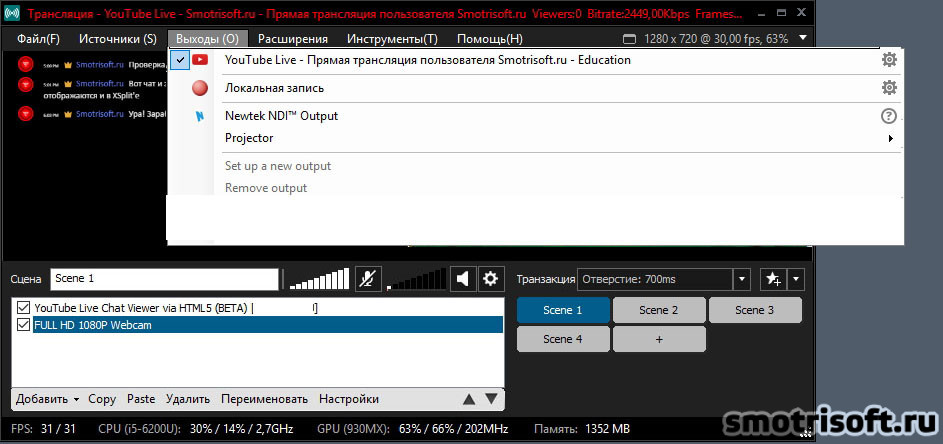The image size is (943, 444).
Task: Open the Добавить source dropdown
Action: pyautogui.click(x=48, y=399)
